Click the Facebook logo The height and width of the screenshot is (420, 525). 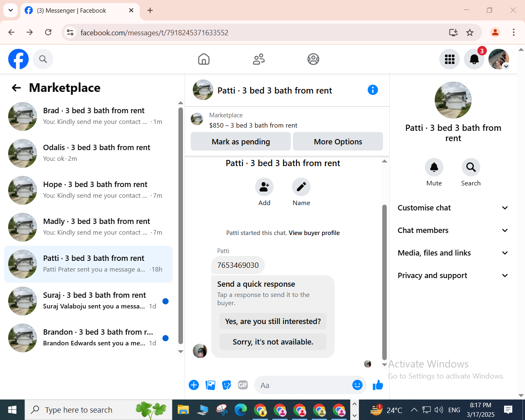click(x=18, y=59)
